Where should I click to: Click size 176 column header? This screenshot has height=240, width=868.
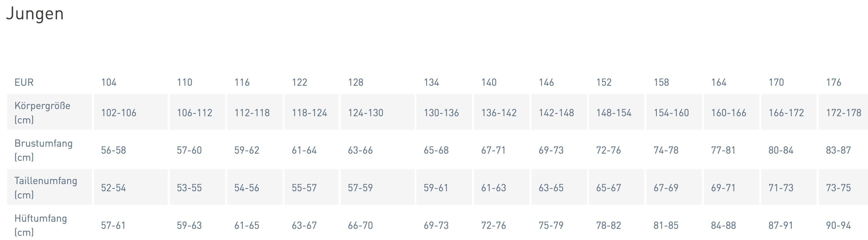pyautogui.click(x=833, y=82)
